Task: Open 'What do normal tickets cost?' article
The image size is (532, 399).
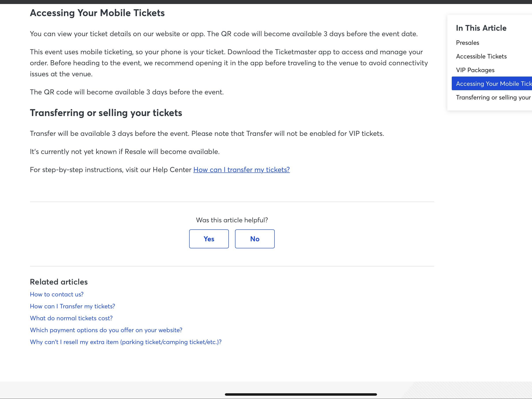Action: [71, 318]
